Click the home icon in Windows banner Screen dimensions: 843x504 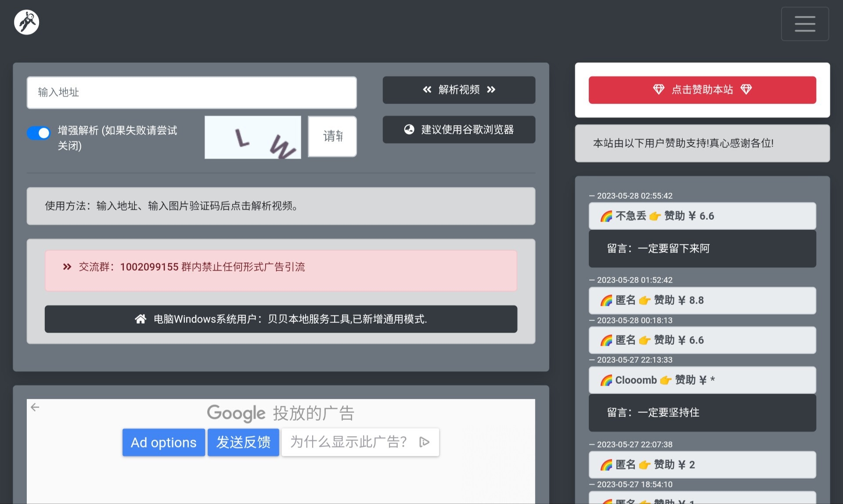(x=140, y=319)
